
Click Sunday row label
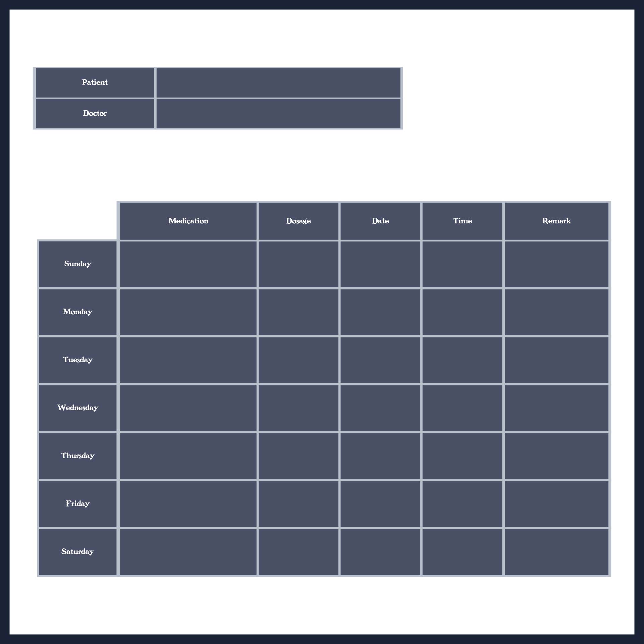(77, 264)
